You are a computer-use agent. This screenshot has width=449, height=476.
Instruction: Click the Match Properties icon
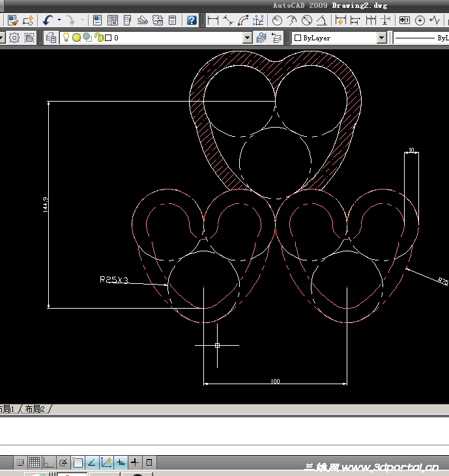coord(13,20)
